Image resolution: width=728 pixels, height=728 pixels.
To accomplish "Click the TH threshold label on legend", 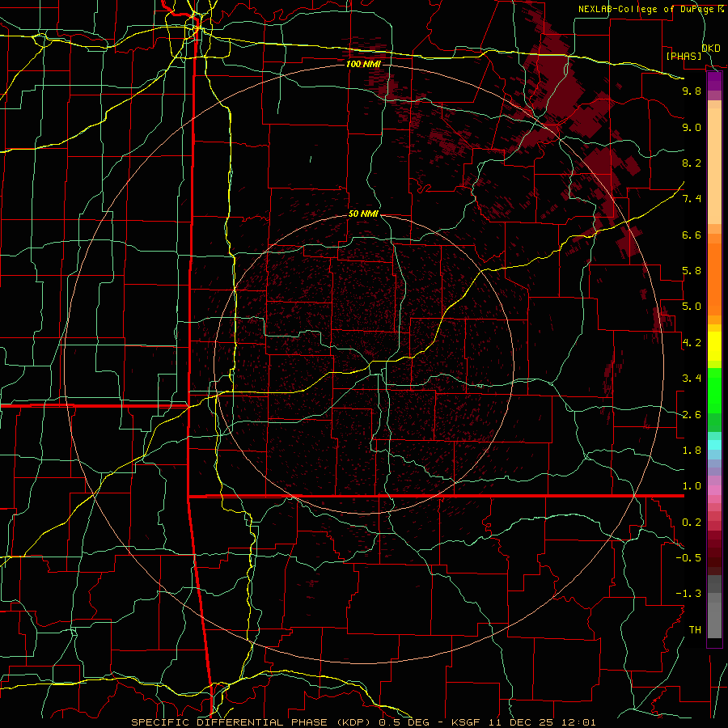I will point(695,630).
